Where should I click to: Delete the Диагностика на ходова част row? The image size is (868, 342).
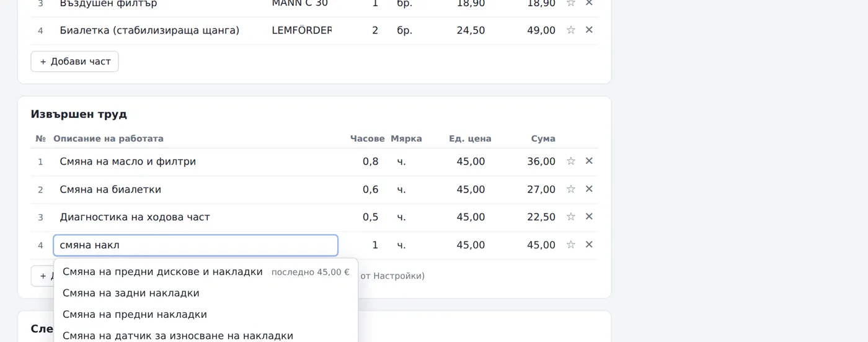[x=589, y=217]
